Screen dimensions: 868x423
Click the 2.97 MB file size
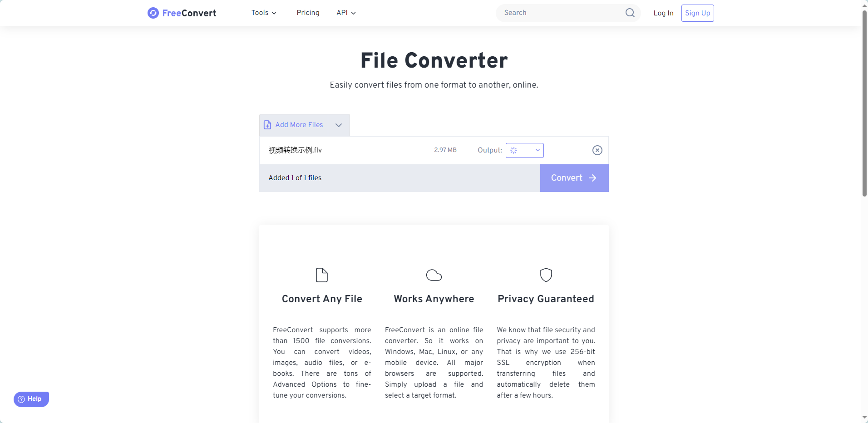tap(445, 150)
